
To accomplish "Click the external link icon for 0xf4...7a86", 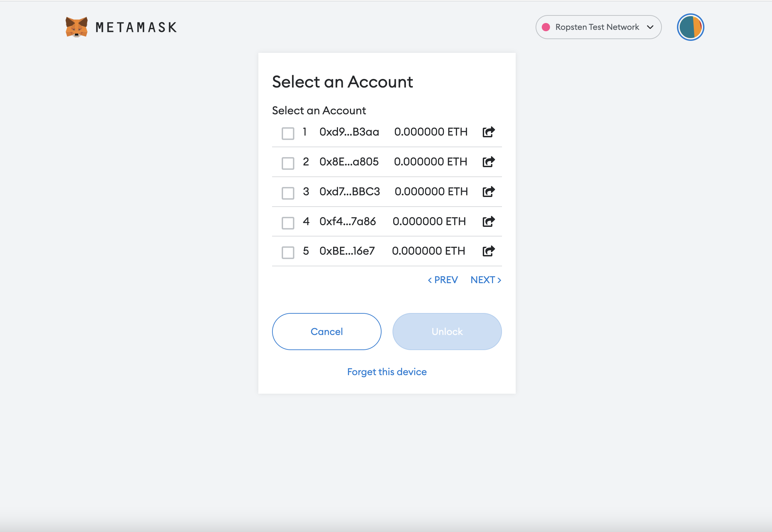I will [489, 221].
